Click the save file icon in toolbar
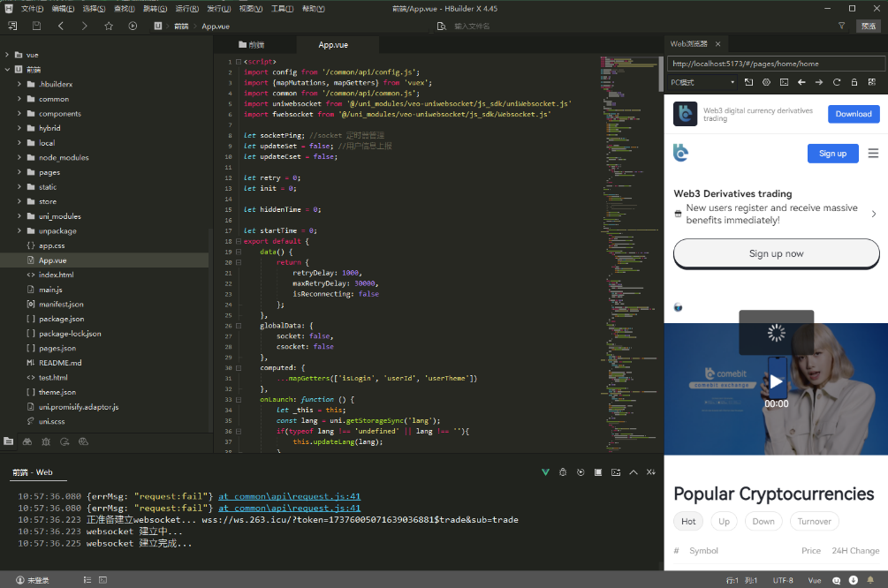This screenshot has height=588, width=888. point(36,26)
